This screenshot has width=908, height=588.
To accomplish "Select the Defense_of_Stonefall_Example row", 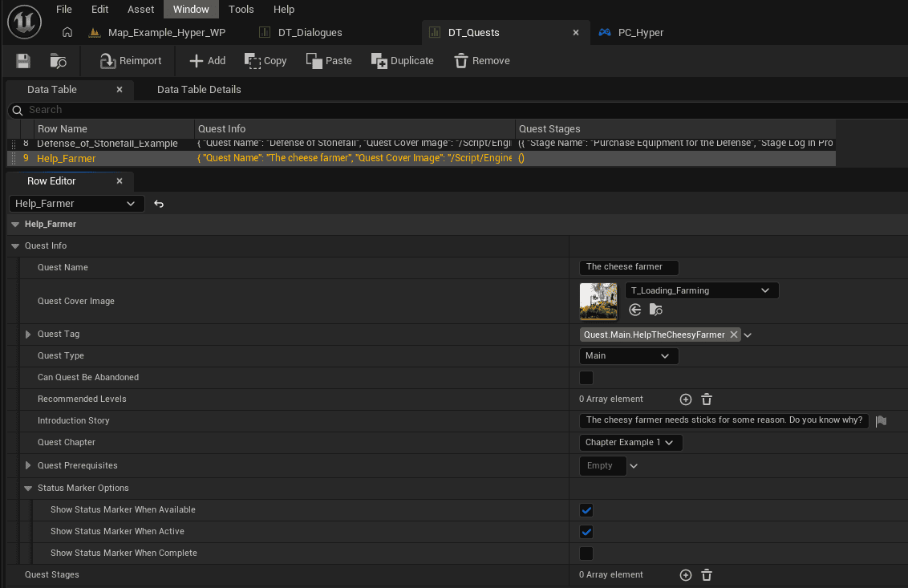I will click(421, 143).
